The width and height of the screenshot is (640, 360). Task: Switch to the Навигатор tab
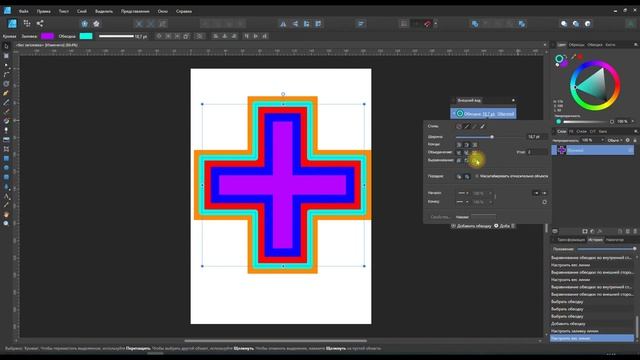pos(615,240)
